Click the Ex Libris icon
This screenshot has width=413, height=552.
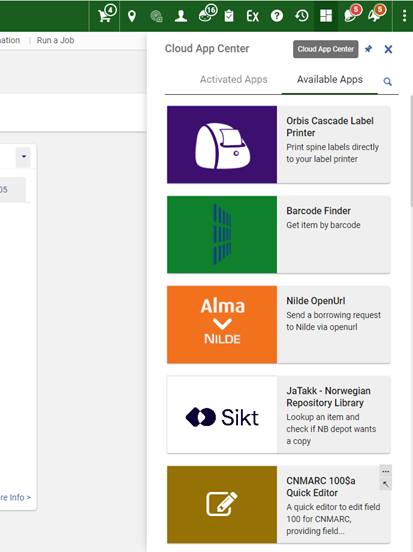pyautogui.click(x=252, y=16)
